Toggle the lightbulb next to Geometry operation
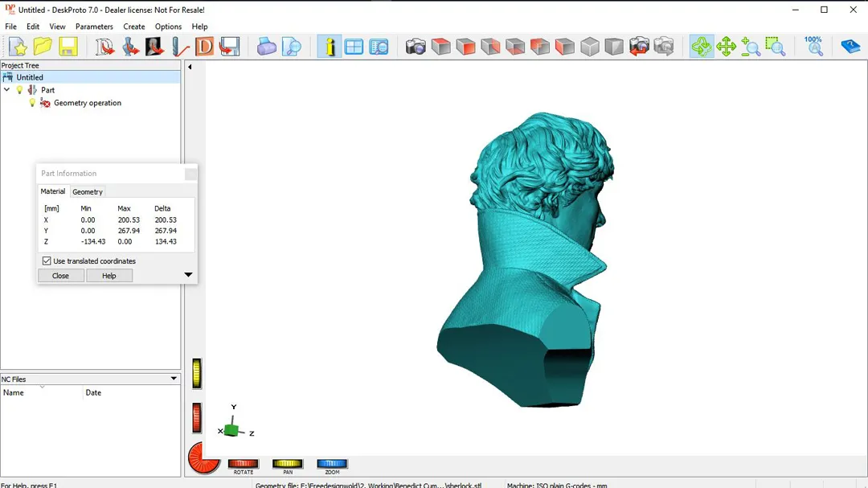Image resolution: width=868 pixels, height=488 pixels. 32,102
